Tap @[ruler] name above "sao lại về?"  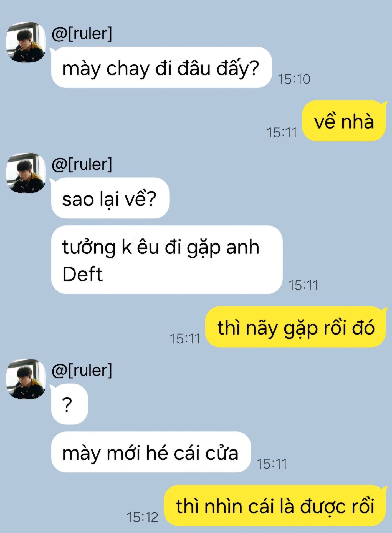[x=82, y=164]
